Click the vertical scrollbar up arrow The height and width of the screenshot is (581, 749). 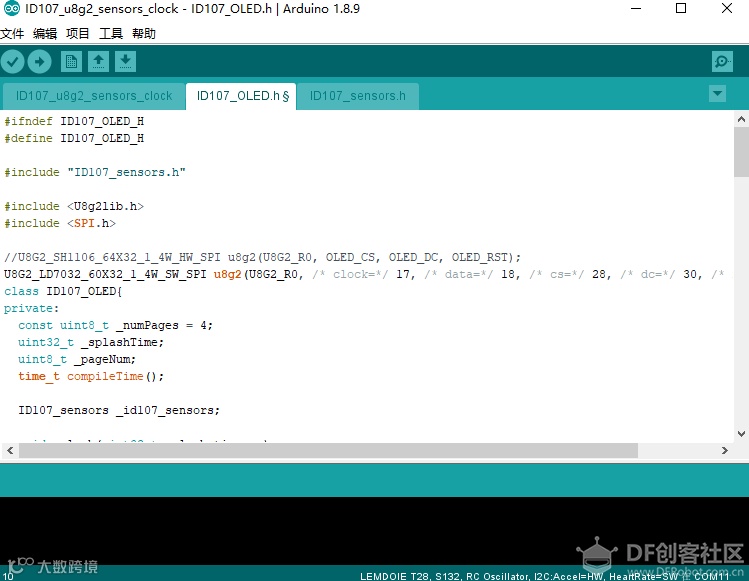coord(741,118)
